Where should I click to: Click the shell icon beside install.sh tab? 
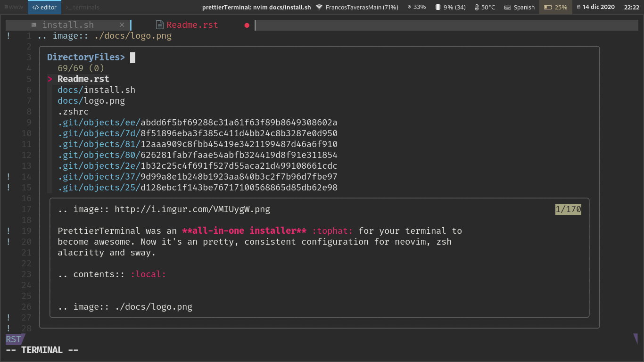coord(33,25)
